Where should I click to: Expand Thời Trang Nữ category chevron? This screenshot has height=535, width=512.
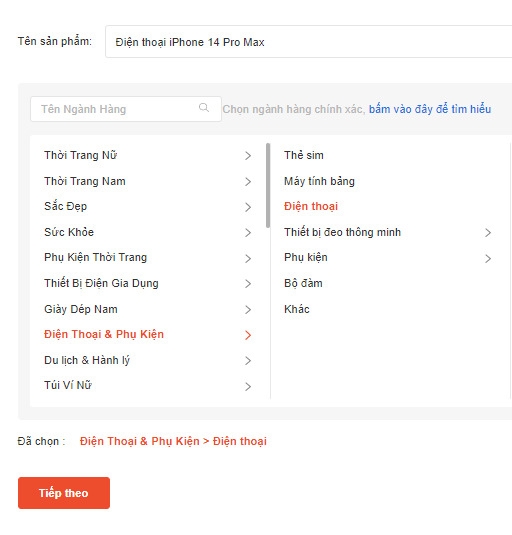click(x=248, y=156)
